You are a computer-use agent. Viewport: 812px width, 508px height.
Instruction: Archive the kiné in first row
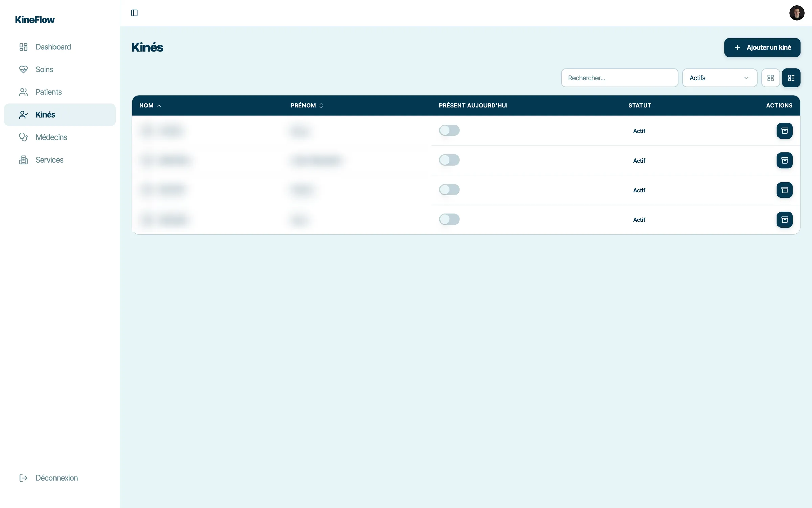pos(785,131)
